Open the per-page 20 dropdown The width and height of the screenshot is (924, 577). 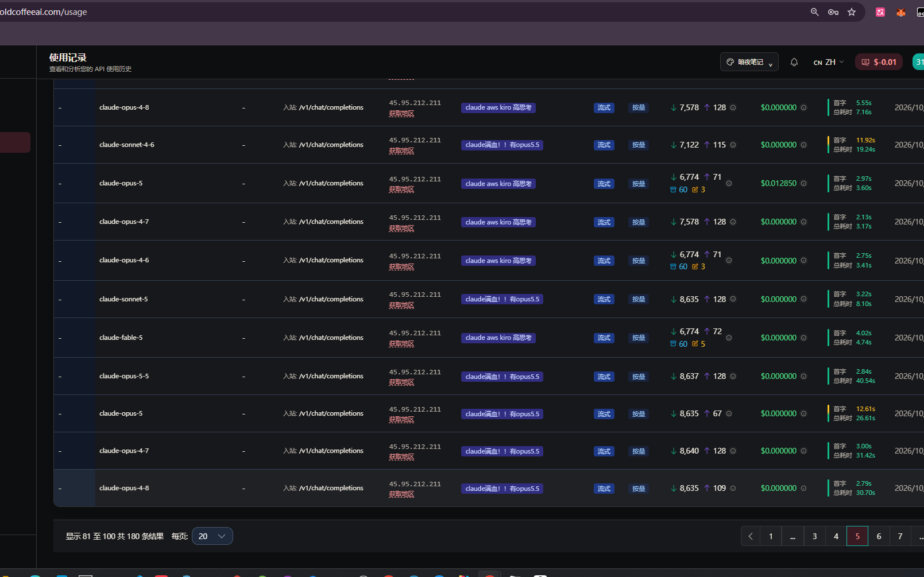(x=212, y=536)
